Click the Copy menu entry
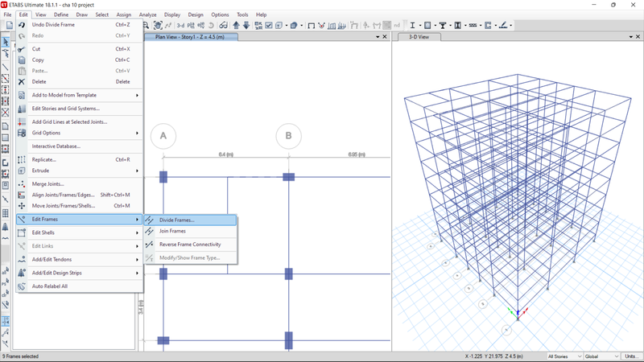Viewport: 644px width, 362px height. point(79,60)
